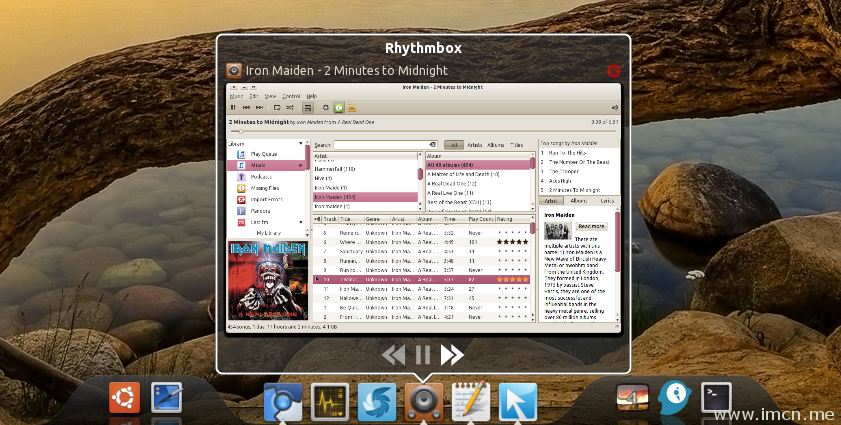The height and width of the screenshot is (425, 841).
Task: Select Hammerfall (110) in artist list
Action: click(x=365, y=169)
